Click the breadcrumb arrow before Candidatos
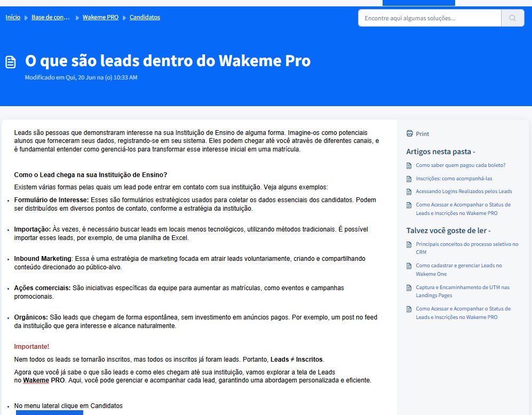 (x=124, y=18)
